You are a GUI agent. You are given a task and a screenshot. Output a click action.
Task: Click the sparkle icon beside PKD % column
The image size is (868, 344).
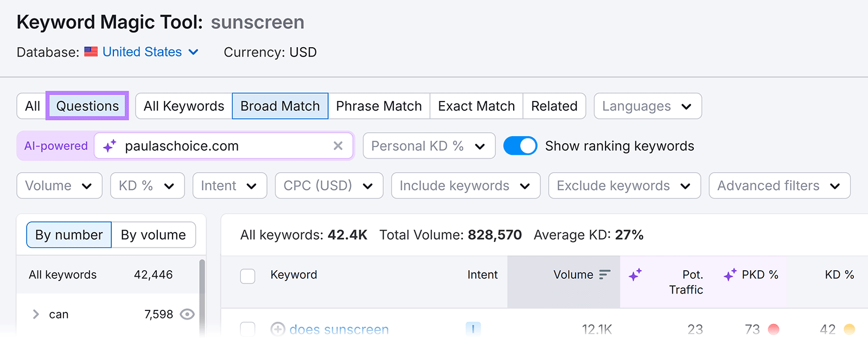(729, 275)
